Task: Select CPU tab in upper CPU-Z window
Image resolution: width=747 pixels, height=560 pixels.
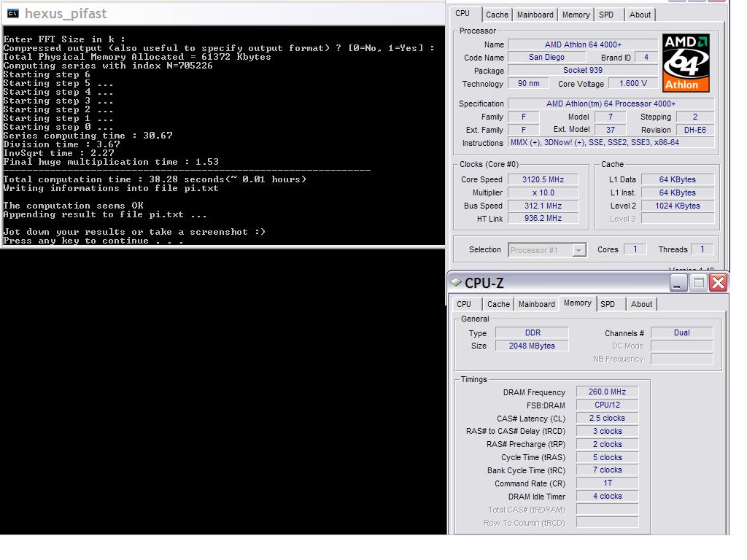Action: coord(462,14)
